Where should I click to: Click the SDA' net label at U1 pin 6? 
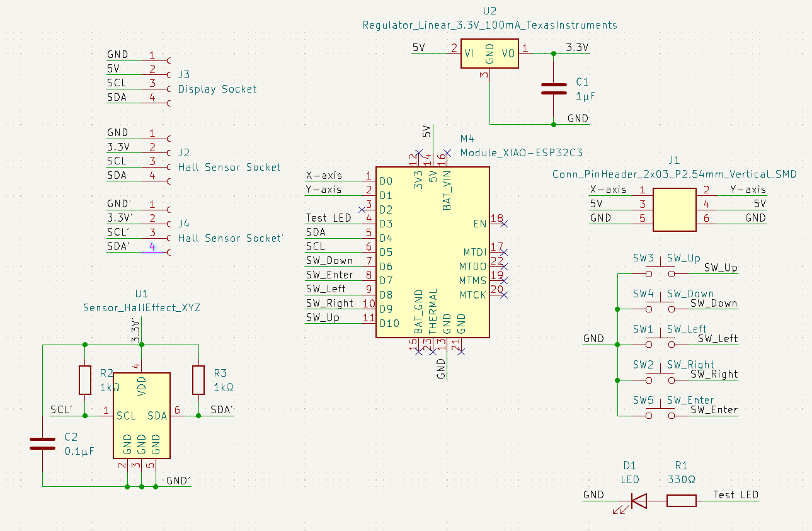click(x=222, y=409)
